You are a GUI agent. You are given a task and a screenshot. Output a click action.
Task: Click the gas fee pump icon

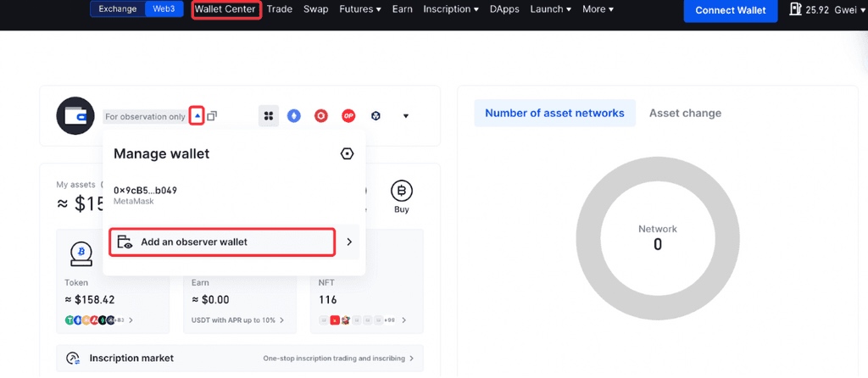coord(795,10)
